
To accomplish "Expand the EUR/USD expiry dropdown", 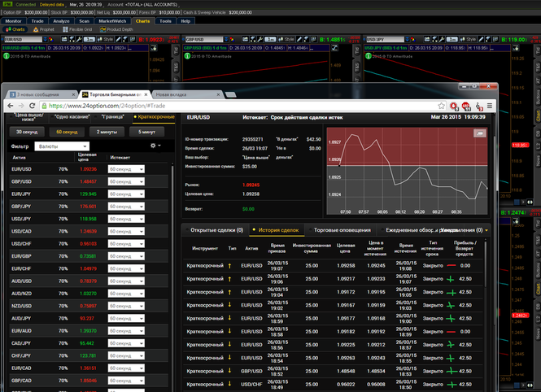I will pos(126,169).
